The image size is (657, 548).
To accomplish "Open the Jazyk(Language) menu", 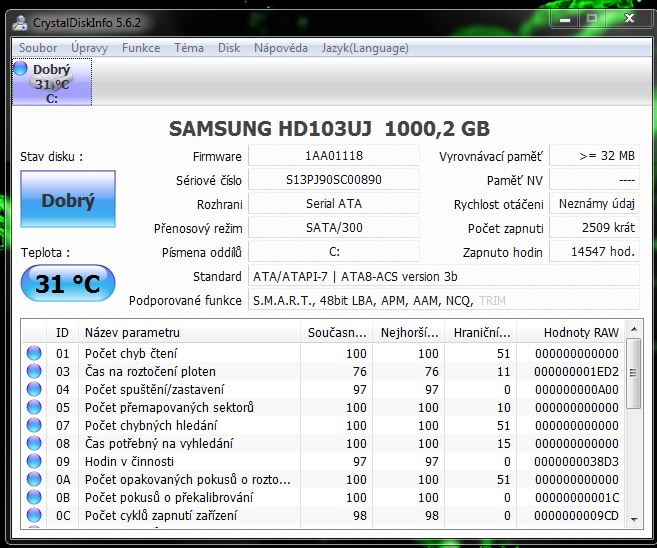I will 364,47.
